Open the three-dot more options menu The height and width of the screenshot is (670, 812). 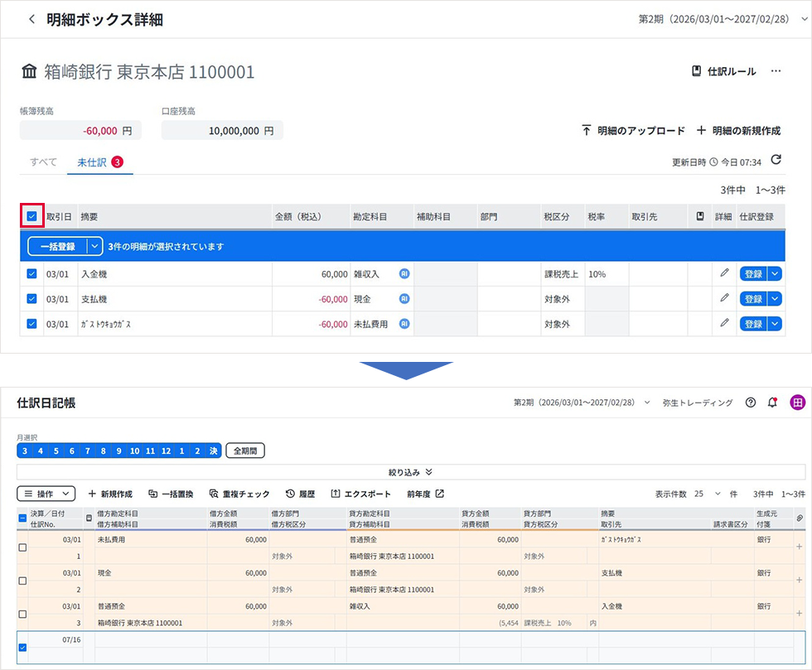click(776, 71)
